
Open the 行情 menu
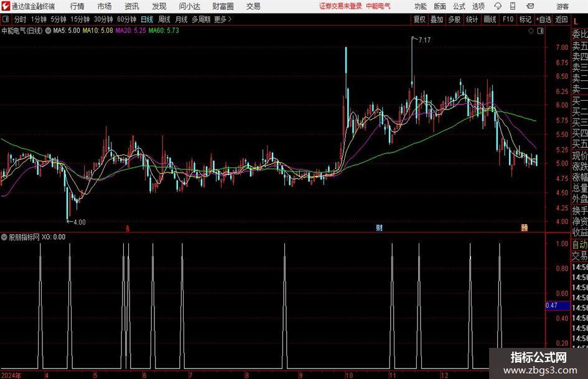[x=77, y=6]
